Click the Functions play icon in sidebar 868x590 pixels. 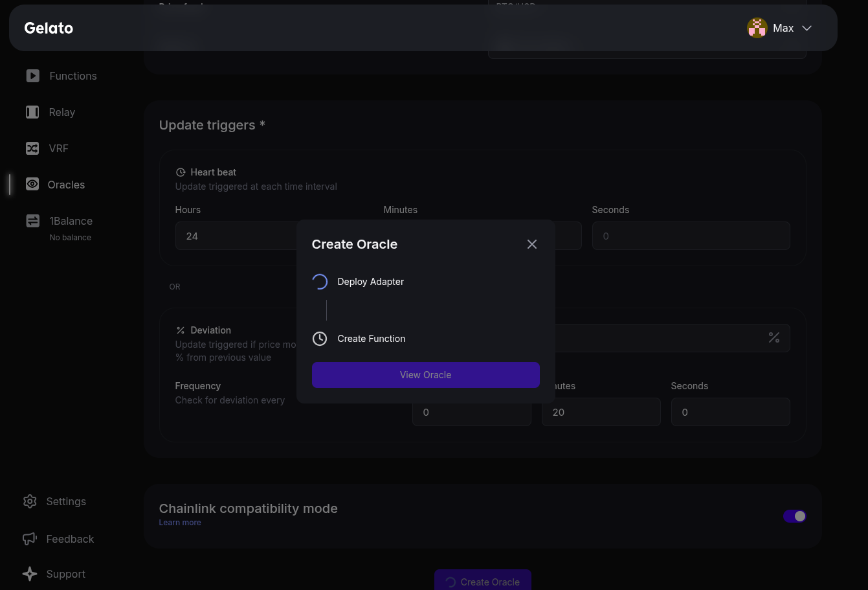point(32,76)
